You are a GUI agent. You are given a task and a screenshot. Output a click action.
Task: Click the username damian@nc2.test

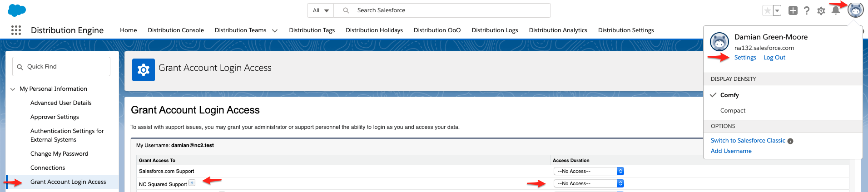point(193,145)
